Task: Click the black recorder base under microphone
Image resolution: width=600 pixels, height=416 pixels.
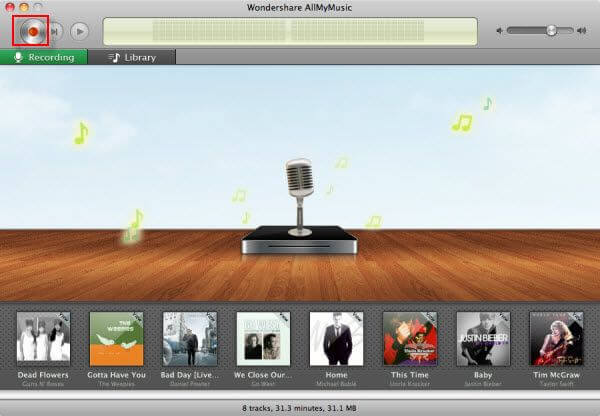Action: 297,241
